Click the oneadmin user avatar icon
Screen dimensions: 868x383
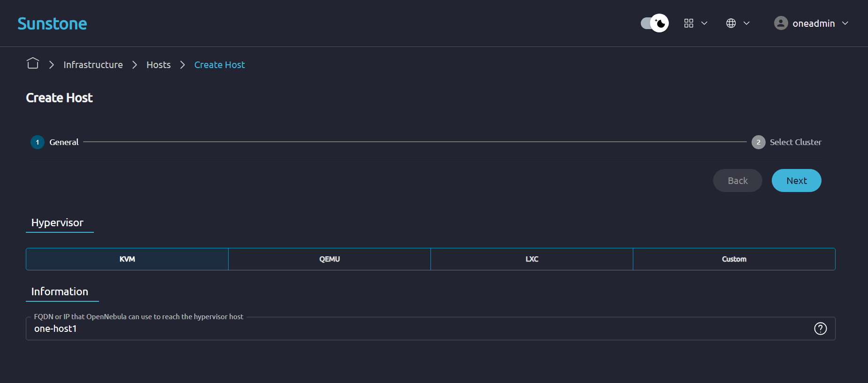[x=781, y=23]
